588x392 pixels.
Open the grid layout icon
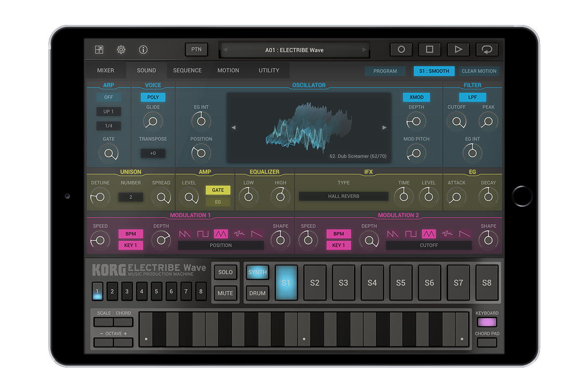[x=99, y=49]
